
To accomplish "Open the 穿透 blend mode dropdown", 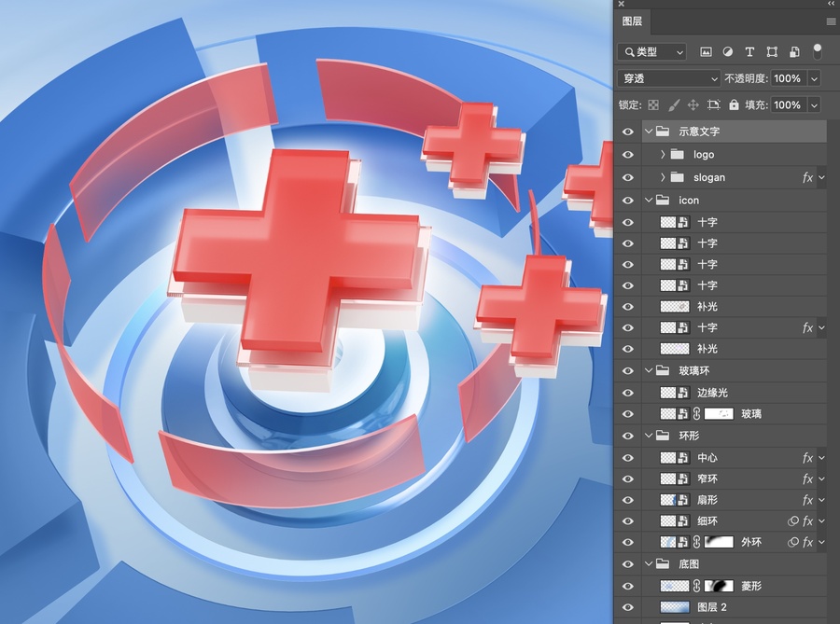I will coord(668,78).
